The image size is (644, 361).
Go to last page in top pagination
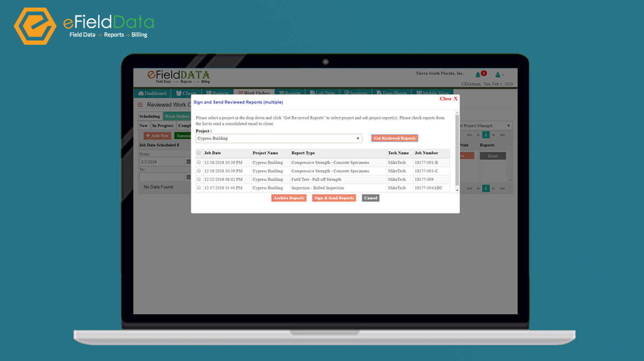coord(502,135)
